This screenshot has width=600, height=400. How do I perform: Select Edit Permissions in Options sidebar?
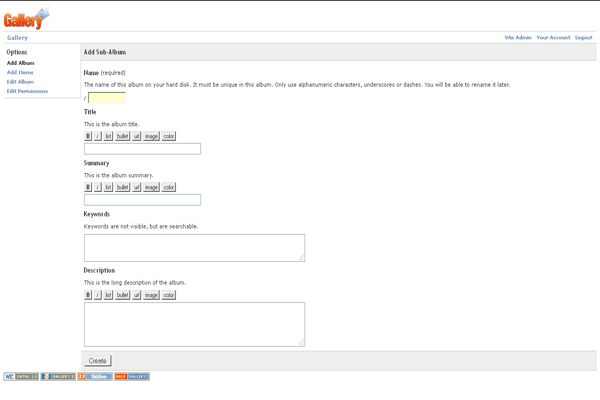[27, 91]
